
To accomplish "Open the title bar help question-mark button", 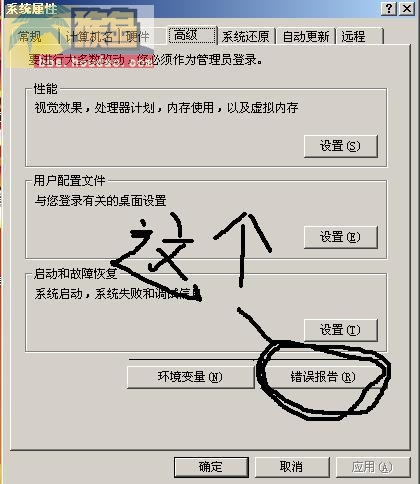I will click(x=389, y=8).
